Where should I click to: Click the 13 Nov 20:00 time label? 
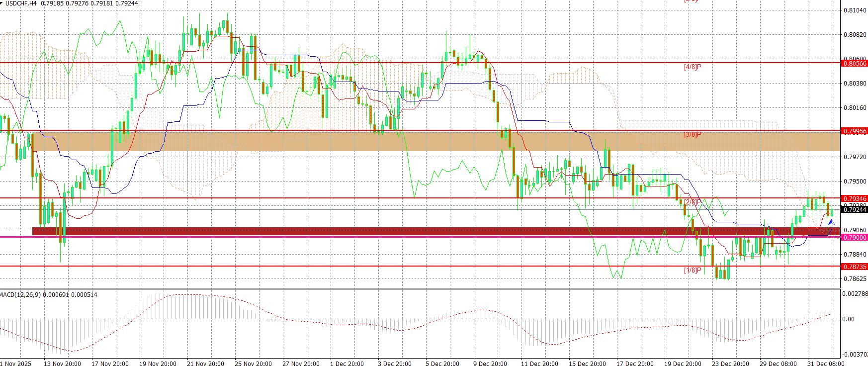(x=62, y=364)
